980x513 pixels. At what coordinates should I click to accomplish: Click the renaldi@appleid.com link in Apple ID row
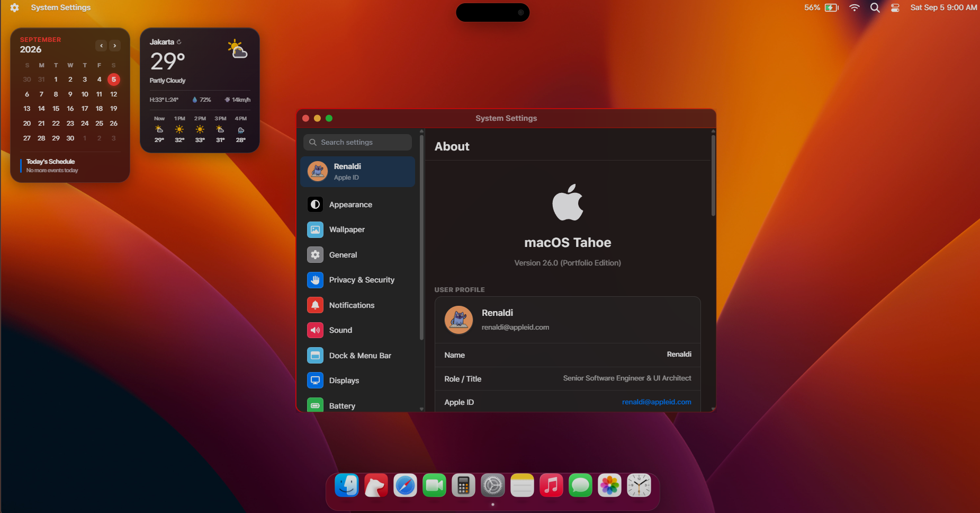(657, 402)
